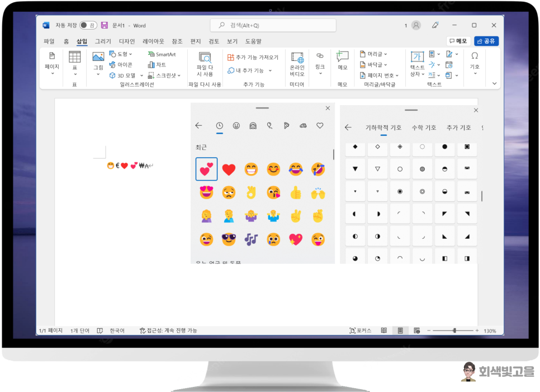Click 파일 다시 사용 reuse files icon
The height and width of the screenshot is (392, 540).
[x=205, y=57]
